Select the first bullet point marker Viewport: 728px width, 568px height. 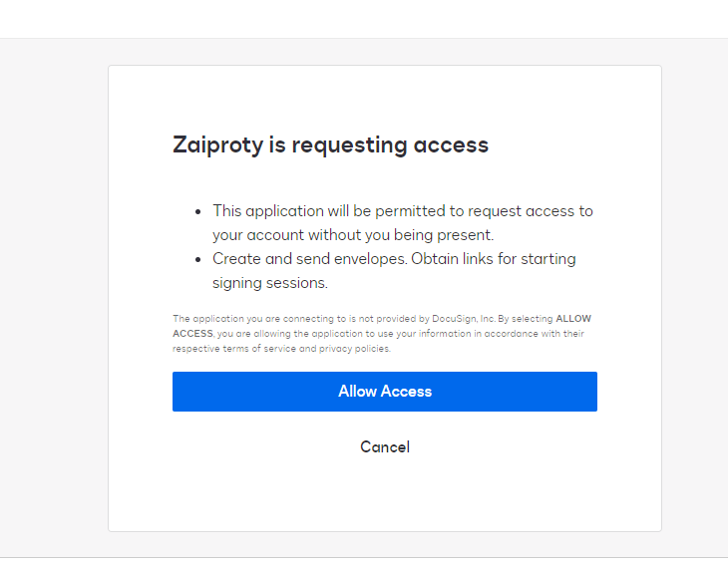pos(199,212)
